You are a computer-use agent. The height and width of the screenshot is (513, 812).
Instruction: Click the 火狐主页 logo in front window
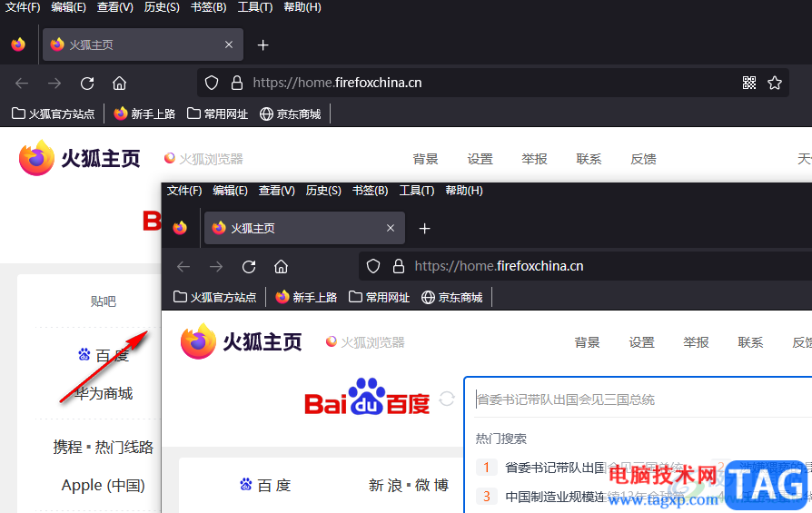point(242,341)
